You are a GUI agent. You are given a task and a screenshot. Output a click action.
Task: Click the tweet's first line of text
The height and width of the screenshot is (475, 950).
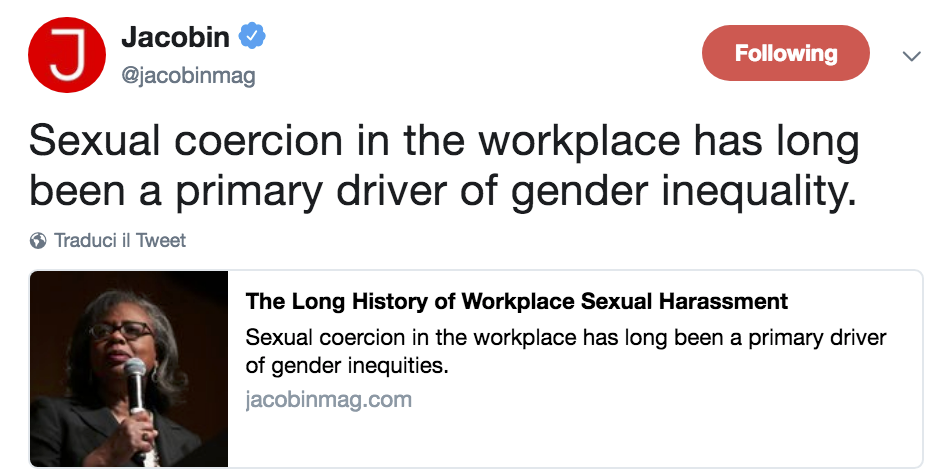pos(444,143)
